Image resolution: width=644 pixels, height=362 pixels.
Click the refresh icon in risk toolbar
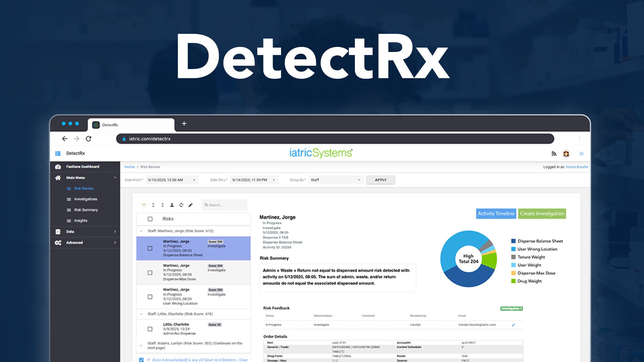click(181, 205)
